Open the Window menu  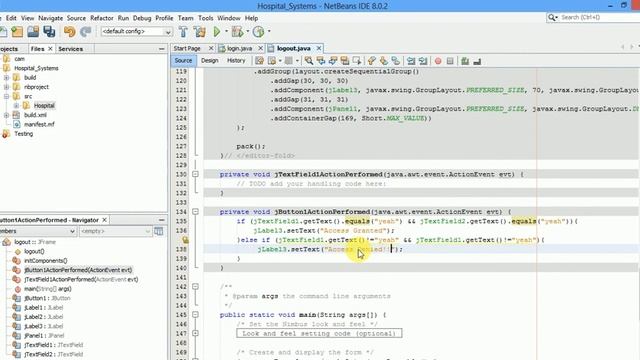(x=229, y=18)
